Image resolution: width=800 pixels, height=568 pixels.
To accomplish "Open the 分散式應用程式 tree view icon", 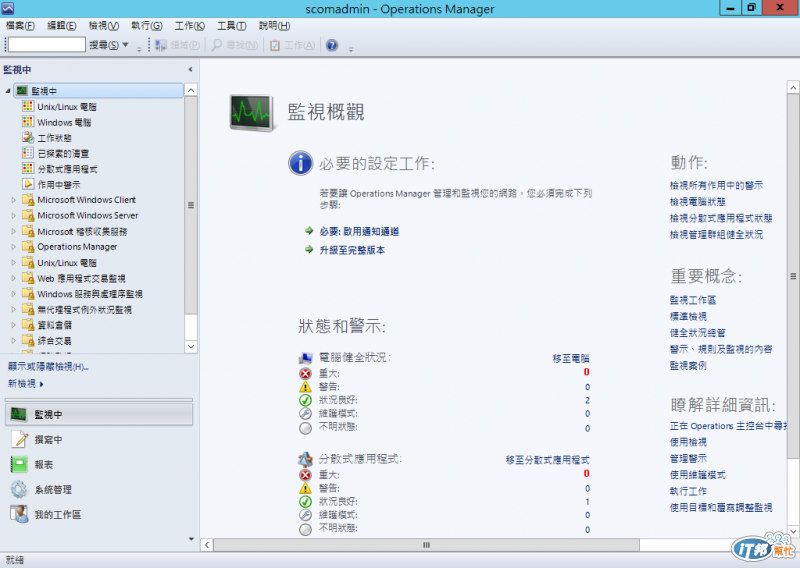I will (28, 168).
